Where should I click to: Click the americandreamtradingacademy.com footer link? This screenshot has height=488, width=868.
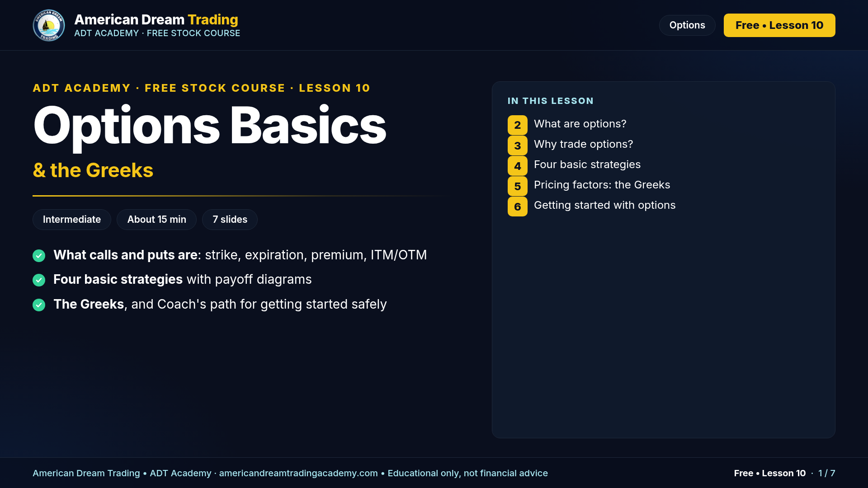click(298, 473)
